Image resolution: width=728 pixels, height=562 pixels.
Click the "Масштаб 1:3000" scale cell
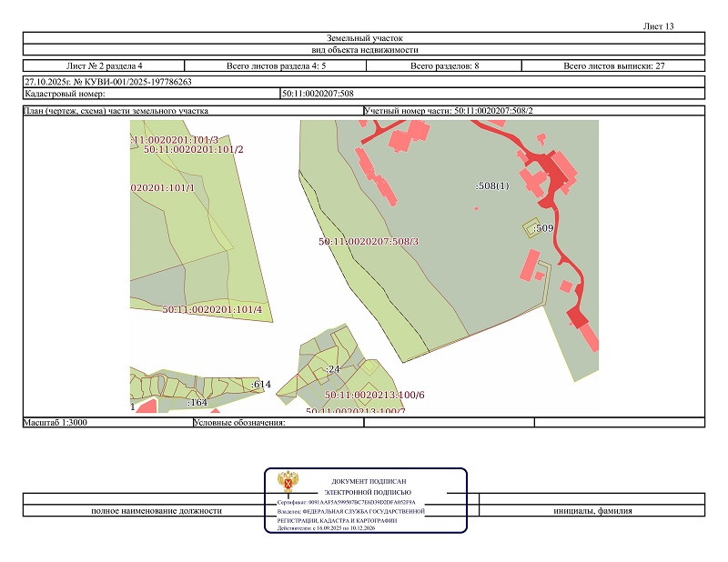(56, 423)
